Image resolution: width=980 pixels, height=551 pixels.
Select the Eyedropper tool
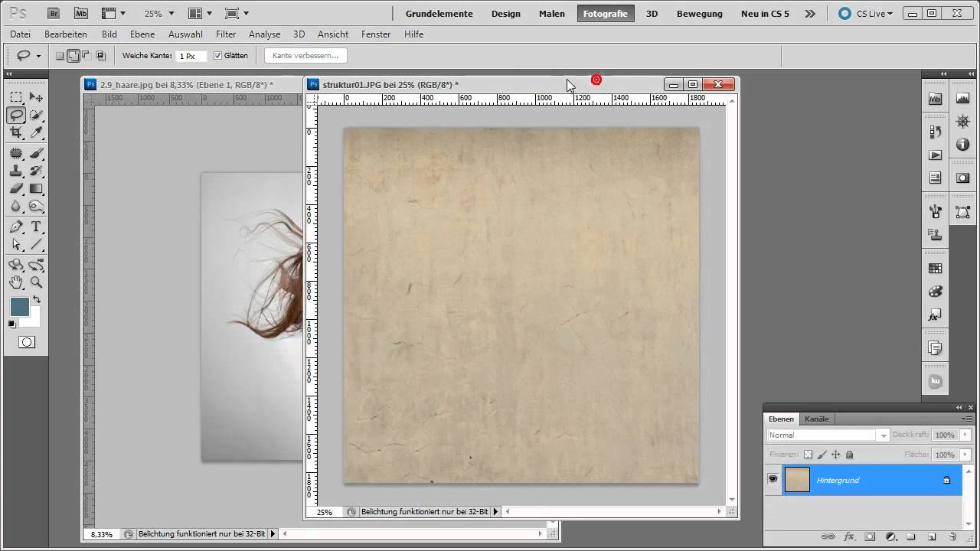click(x=36, y=133)
